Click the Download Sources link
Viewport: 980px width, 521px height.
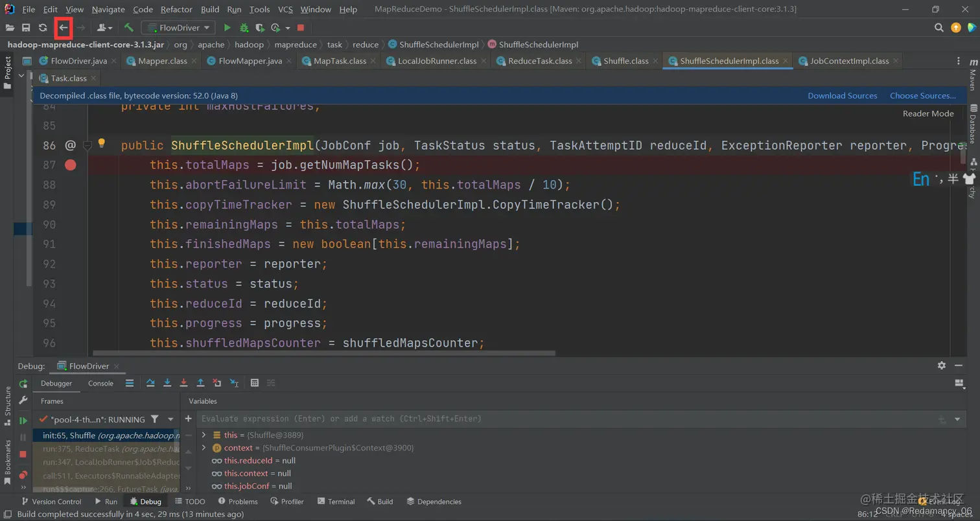click(x=842, y=96)
